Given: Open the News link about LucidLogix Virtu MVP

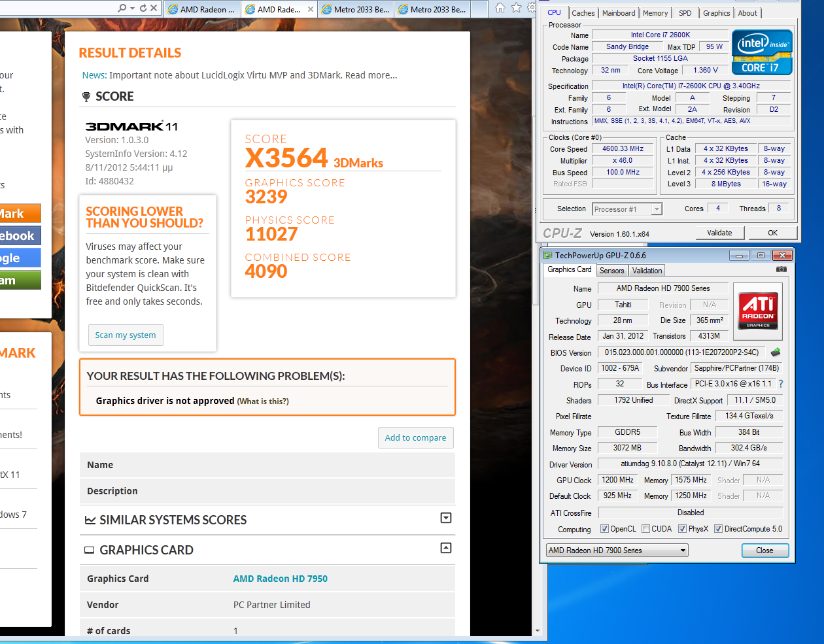Looking at the screenshot, I should point(239,75).
